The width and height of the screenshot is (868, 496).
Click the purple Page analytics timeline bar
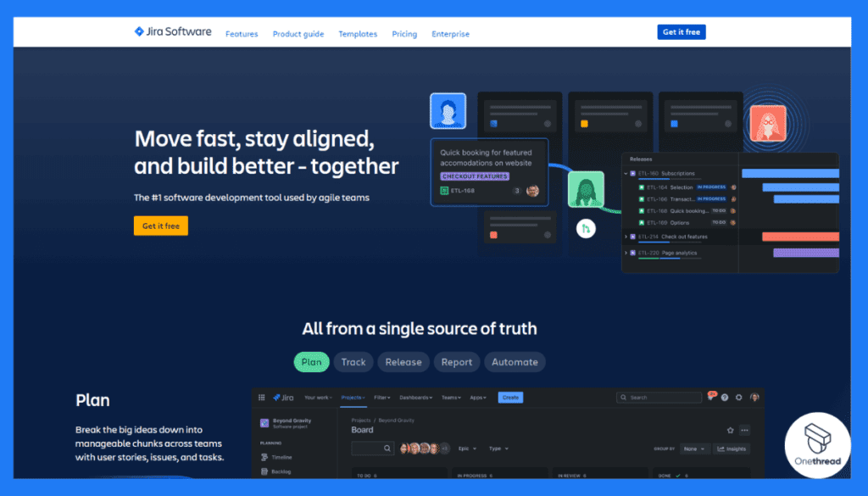(x=806, y=253)
